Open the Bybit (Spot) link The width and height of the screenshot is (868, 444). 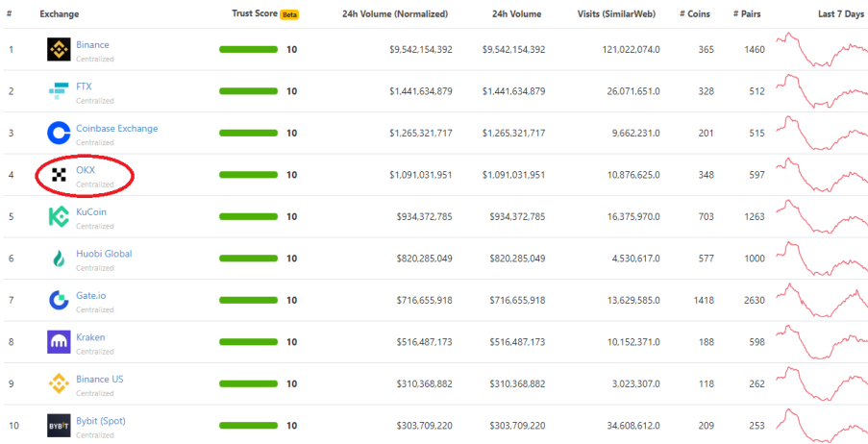101,421
